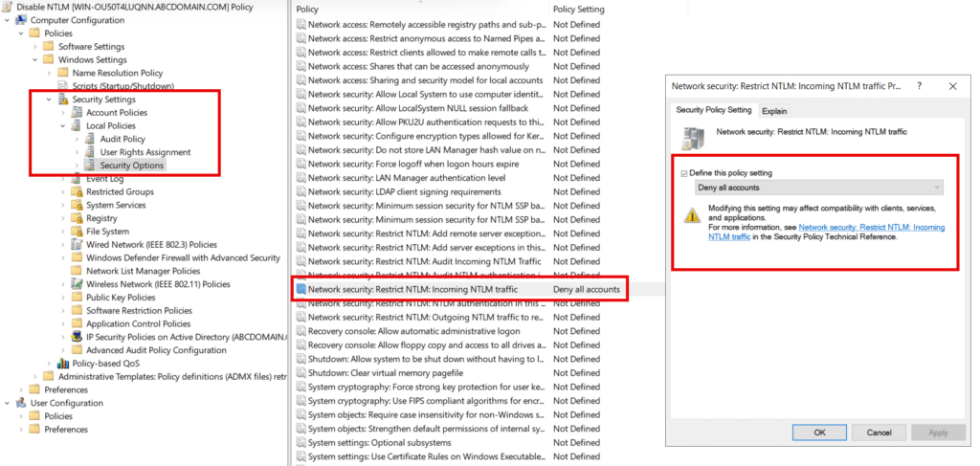Select Preferences under Computer Configuration
The image size is (980, 466).
click(x=66, y=389)
